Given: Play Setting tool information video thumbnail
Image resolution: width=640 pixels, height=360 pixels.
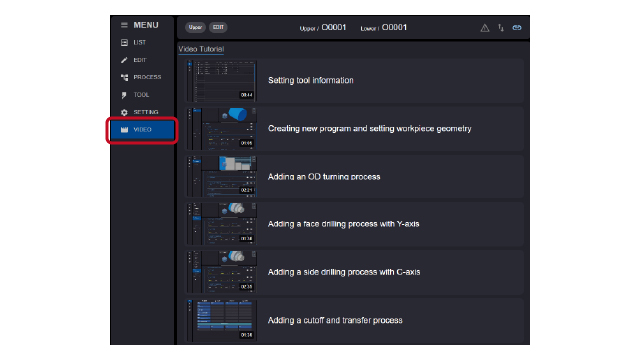Looking at the screenshot, I should coord(222,80).
